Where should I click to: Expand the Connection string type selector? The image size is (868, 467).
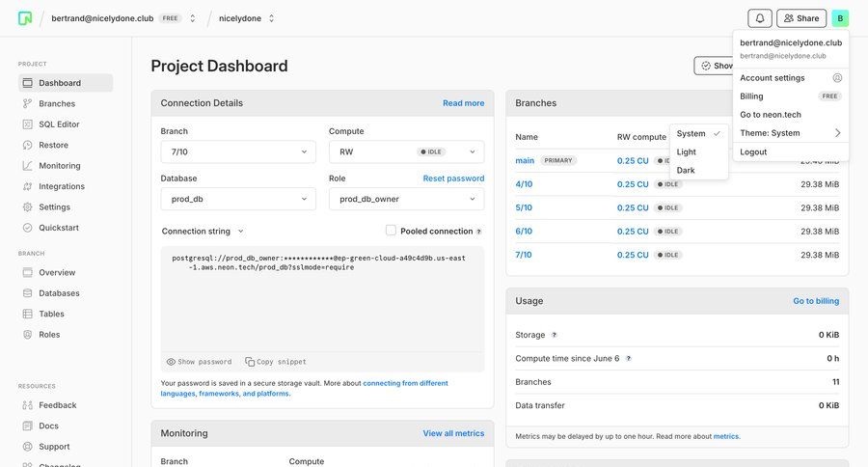pos(203,231)
